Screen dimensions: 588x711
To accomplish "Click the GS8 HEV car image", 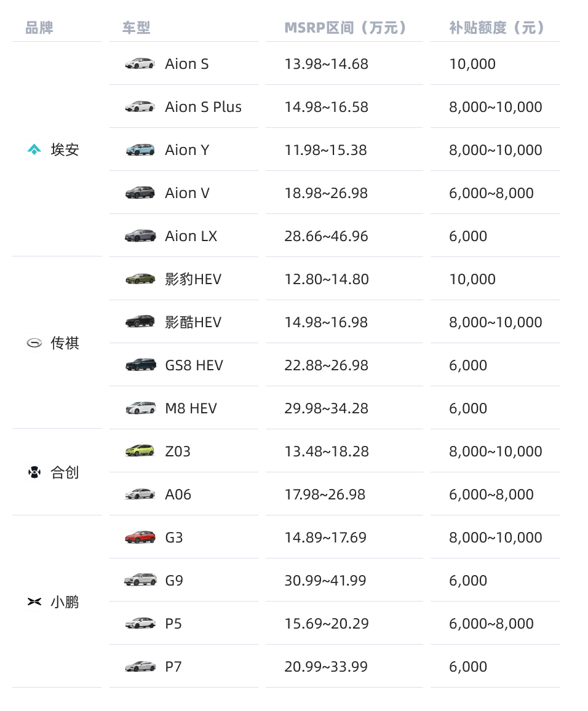I will coord(140,365).
